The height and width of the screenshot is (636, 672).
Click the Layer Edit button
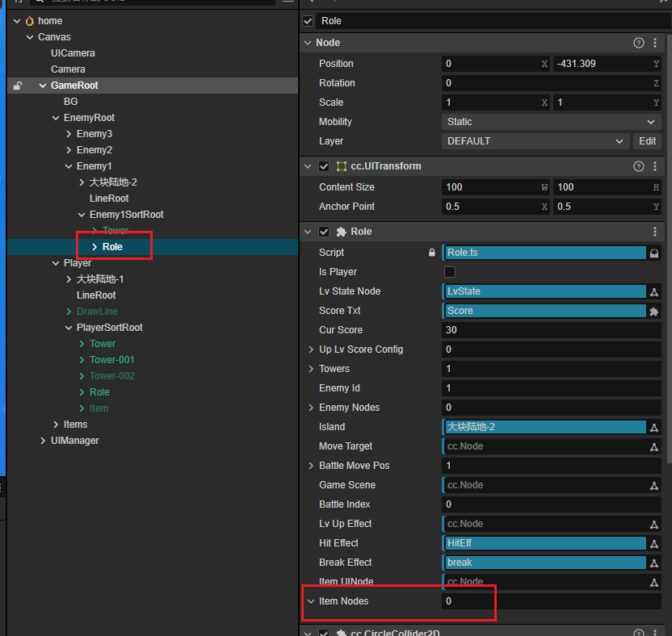point(647,141)
